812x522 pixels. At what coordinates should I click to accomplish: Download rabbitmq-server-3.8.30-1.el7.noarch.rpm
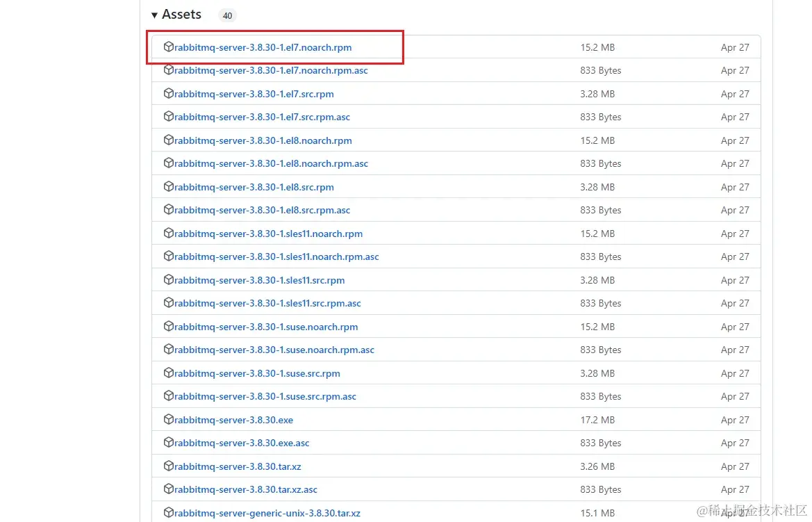coord(263,47)
